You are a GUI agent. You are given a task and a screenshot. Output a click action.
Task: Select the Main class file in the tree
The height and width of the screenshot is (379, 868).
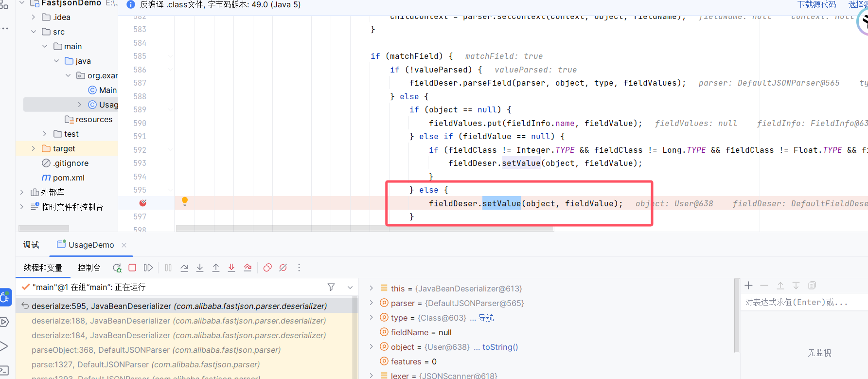coord(103,90)
